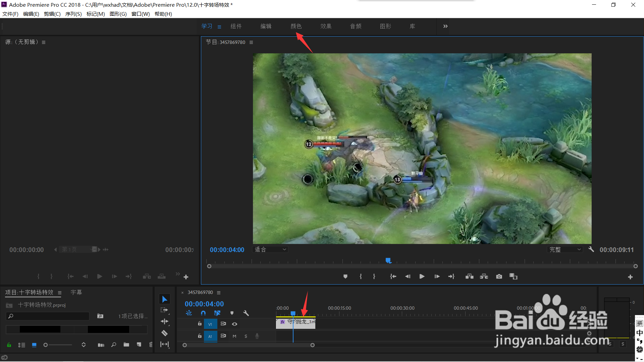The image size is (644, 362).
Task: Open the 序列(S) menu
Action: [x=73, y=14]
